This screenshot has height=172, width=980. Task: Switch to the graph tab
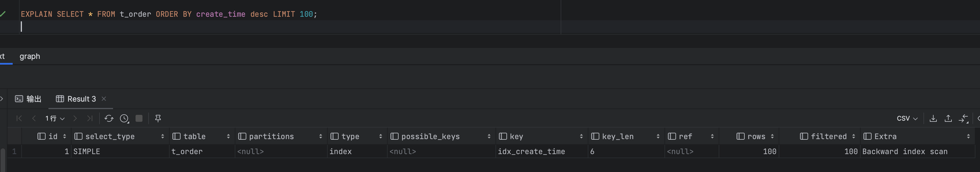click(x=30, y=56)
